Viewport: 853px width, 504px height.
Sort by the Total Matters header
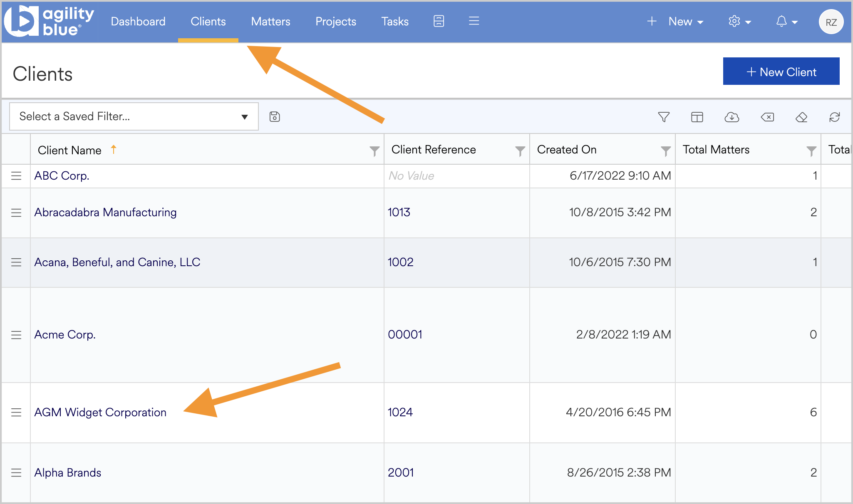pyautogui.click(x=716, y=150)
